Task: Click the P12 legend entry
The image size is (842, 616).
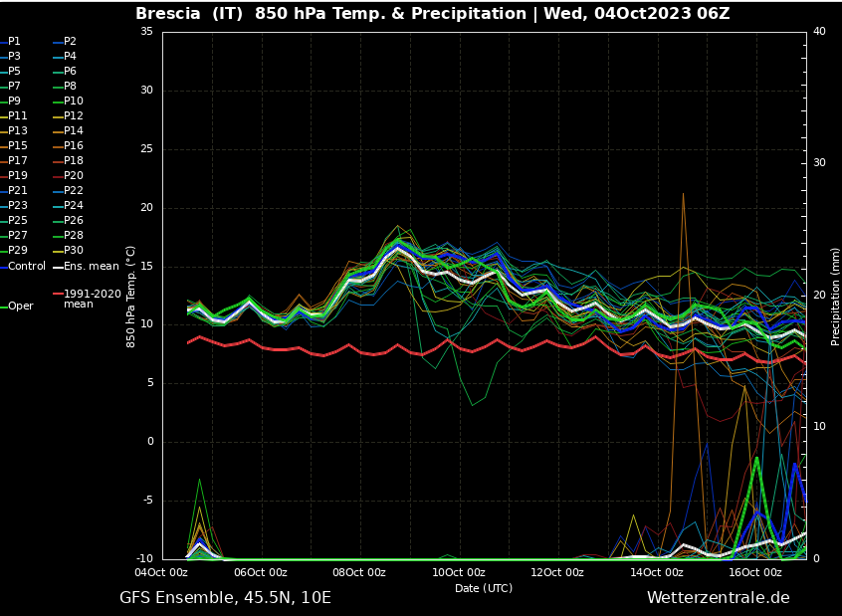Action: (x=69, y=116)
